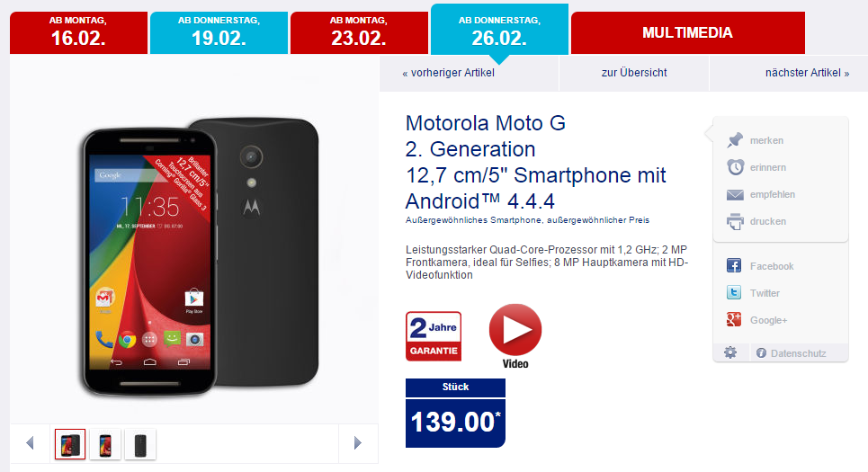Click the empfehlen envelope icon
Image resolution: width=868 pixels, height=472 pixels.
pyautogui.click(x=735, y=194)
